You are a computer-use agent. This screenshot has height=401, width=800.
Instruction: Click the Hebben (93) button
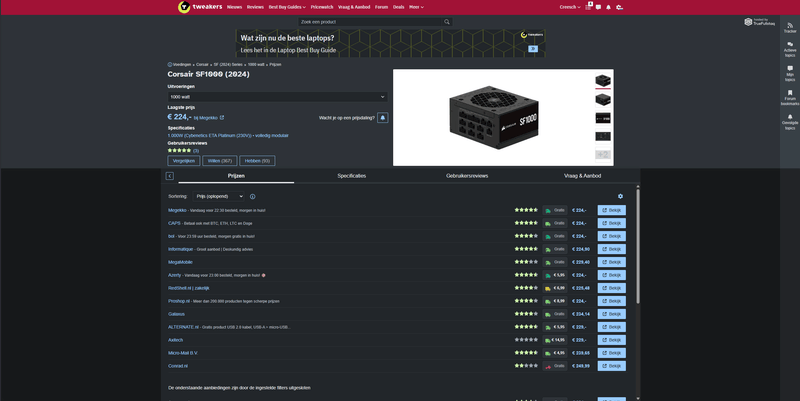pos(257,161)
